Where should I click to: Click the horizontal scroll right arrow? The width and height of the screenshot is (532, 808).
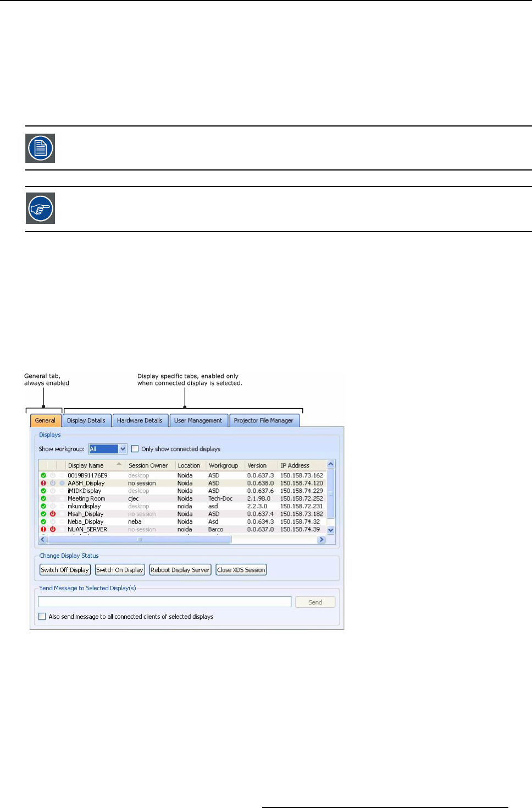(x=322, y=540)
